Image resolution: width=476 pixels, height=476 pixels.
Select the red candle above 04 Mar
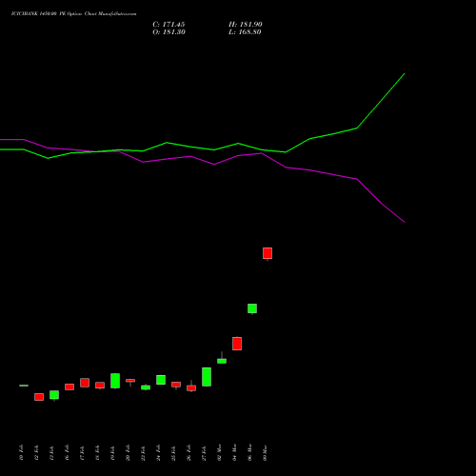tap(237, 344)
